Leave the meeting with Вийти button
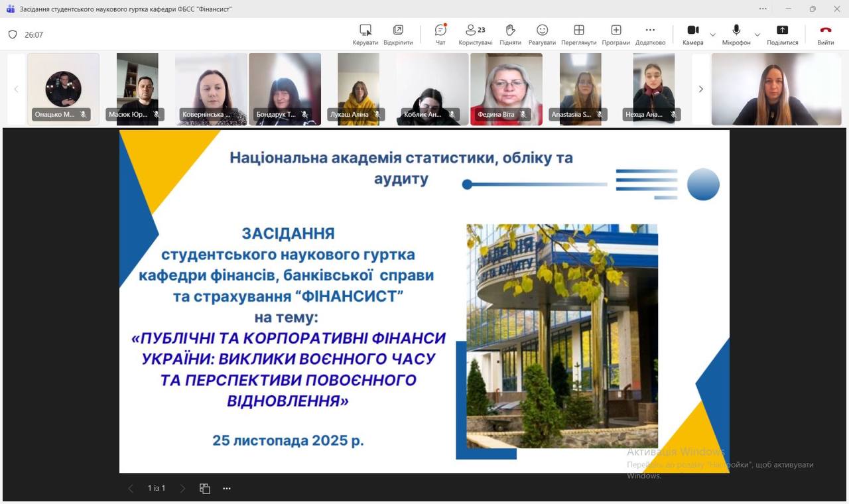Screen dimensions: 849x504 click(x=825, y=34)
